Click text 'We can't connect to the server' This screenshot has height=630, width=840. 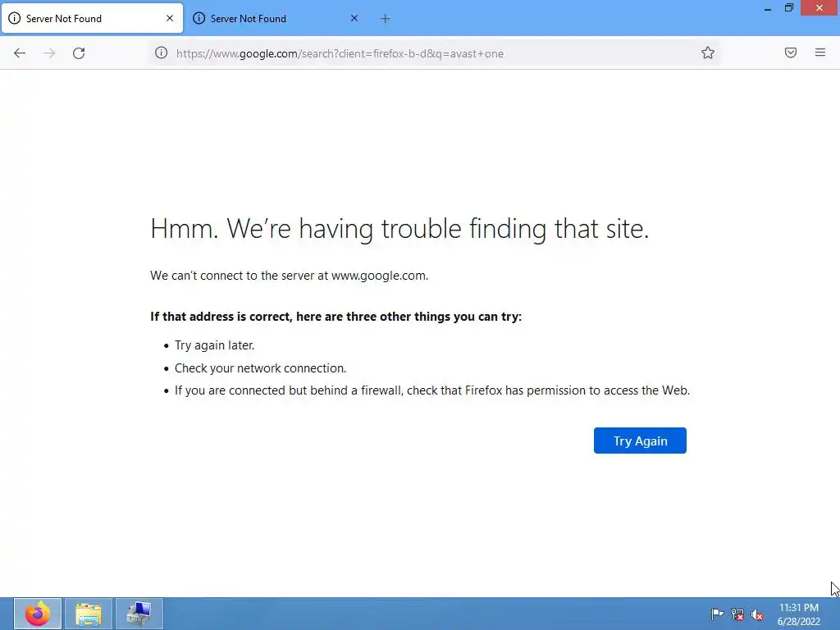click(x=290, y=276)
